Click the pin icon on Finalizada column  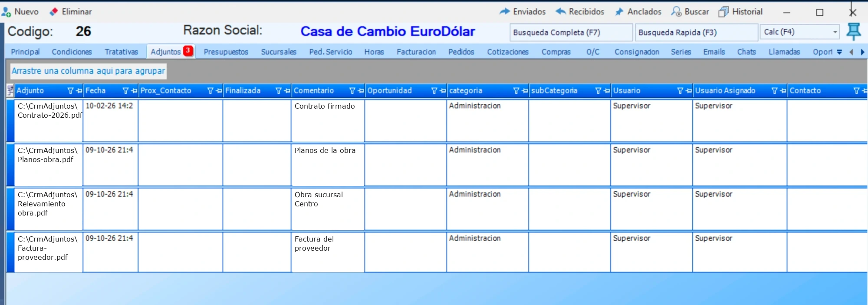point(287,91)
